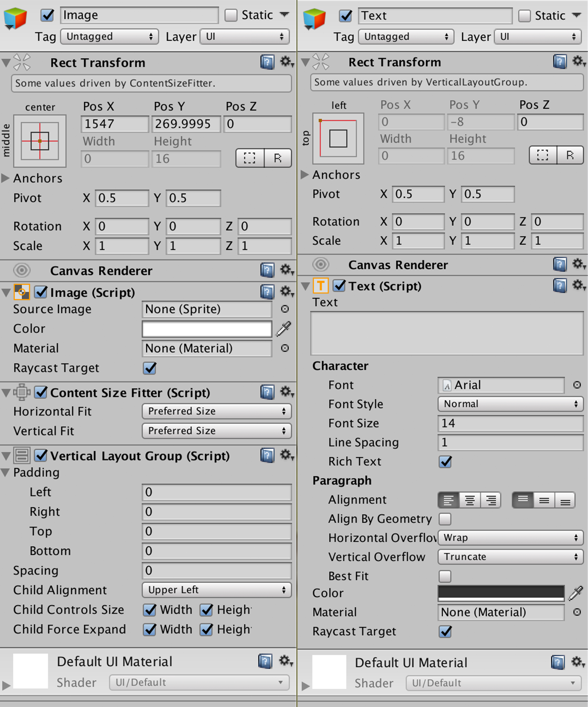Pick a color with the Image eyedropper icon
588x707 pixels.
(284, 328)
